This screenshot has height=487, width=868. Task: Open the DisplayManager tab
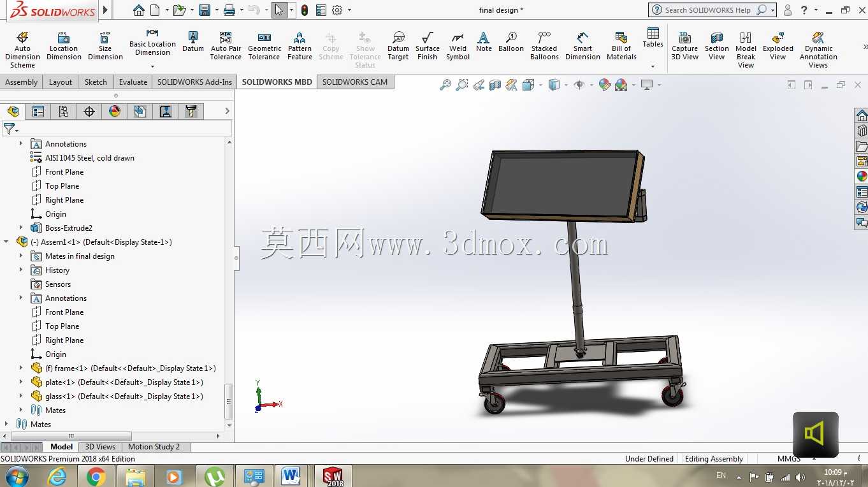[x=115, y=112]
